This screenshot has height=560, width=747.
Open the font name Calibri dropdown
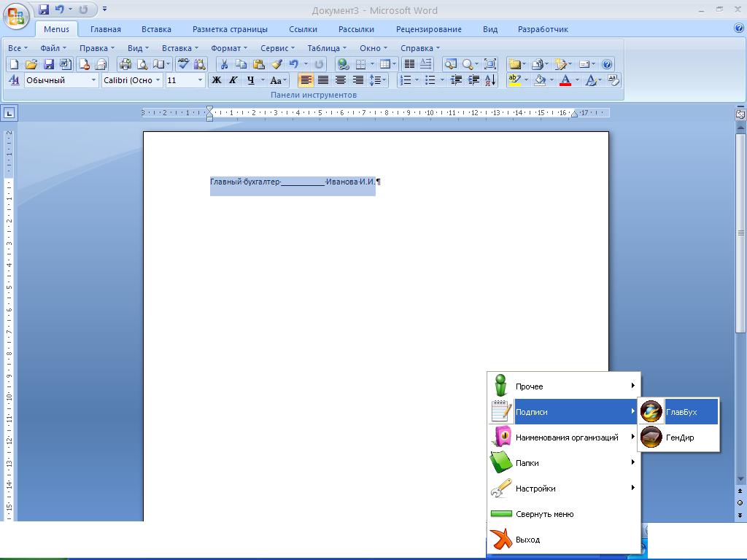pos(158,80)
